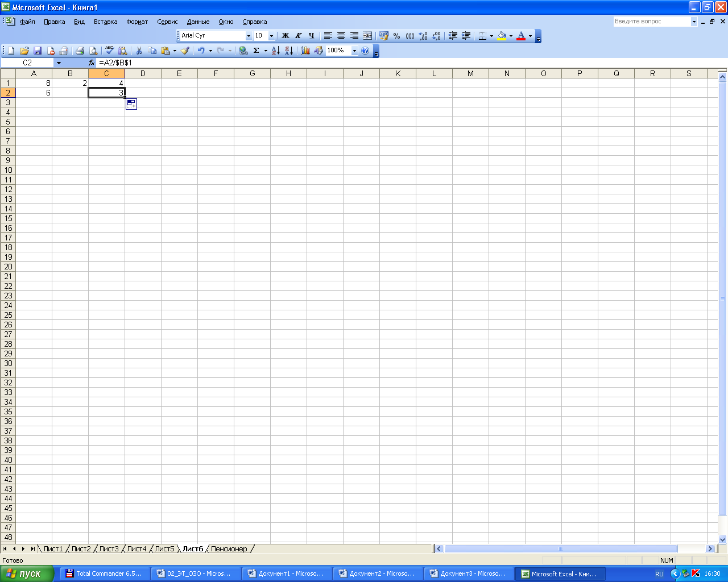Copy the selection with the Copy icon
This screenshot has height=582, width=728.
[x=152, y=51]
